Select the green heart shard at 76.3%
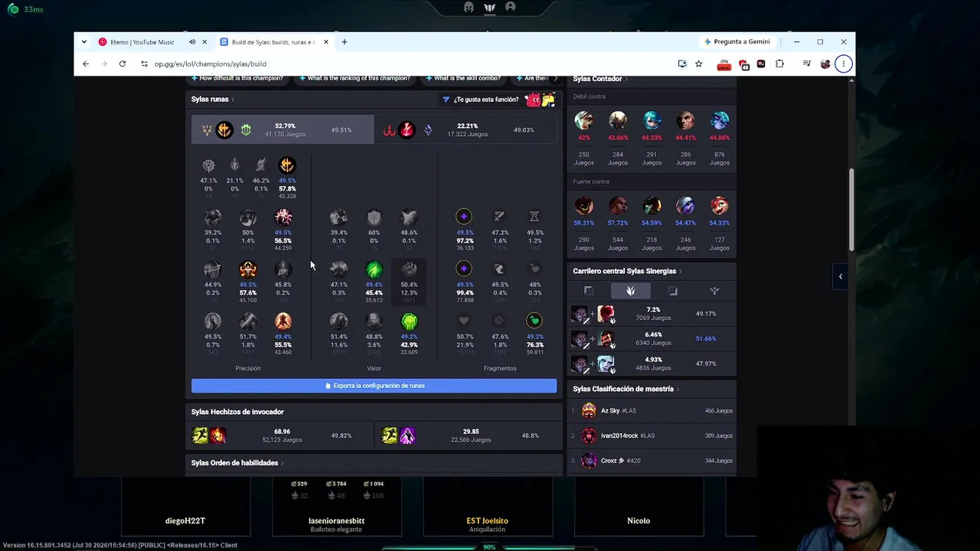 tap(534, 321)
